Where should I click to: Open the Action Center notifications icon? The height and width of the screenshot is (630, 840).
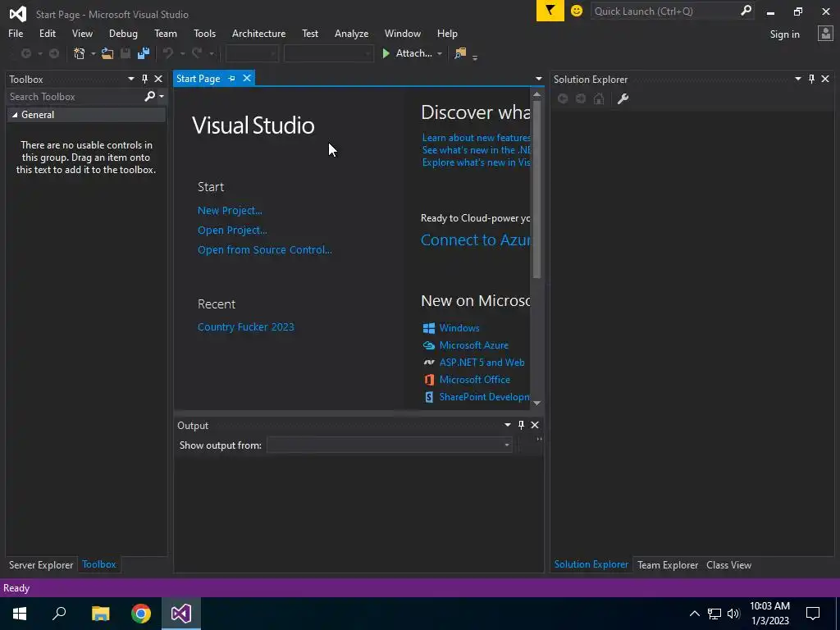pyautogui.click(x=813, y=614)
